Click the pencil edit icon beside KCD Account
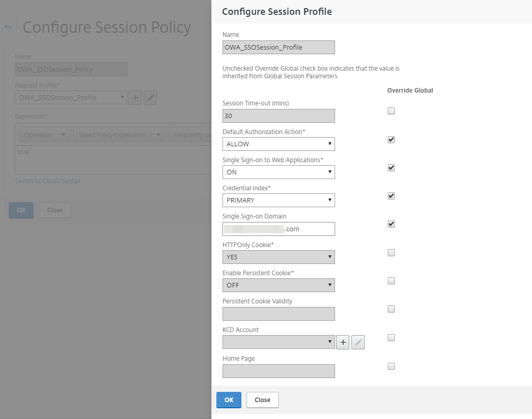 [x=358, y=342]
